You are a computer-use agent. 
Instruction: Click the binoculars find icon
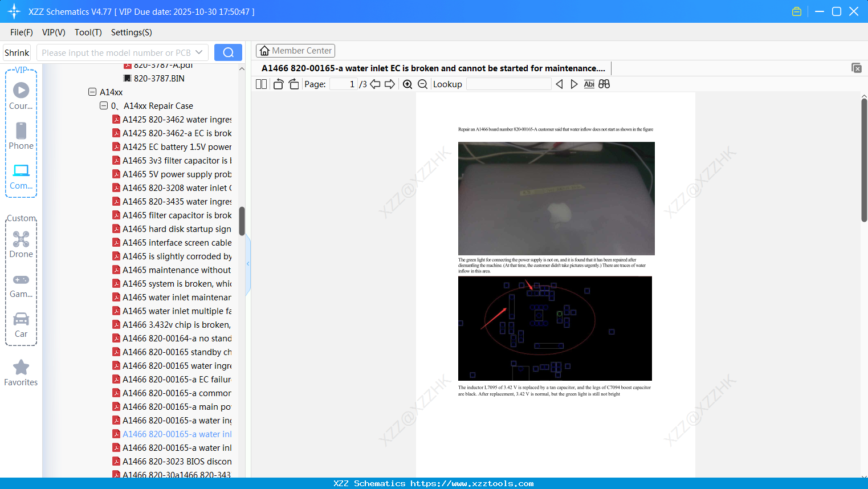(604, 84)
